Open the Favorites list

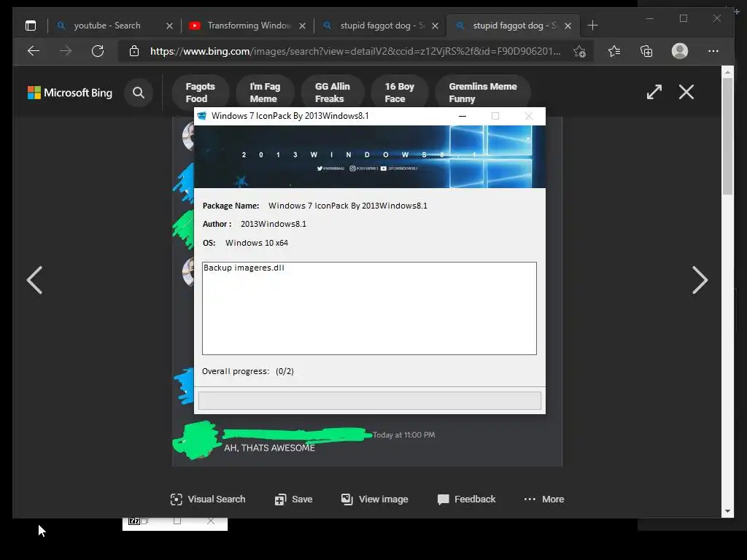(x=614, y=51)
